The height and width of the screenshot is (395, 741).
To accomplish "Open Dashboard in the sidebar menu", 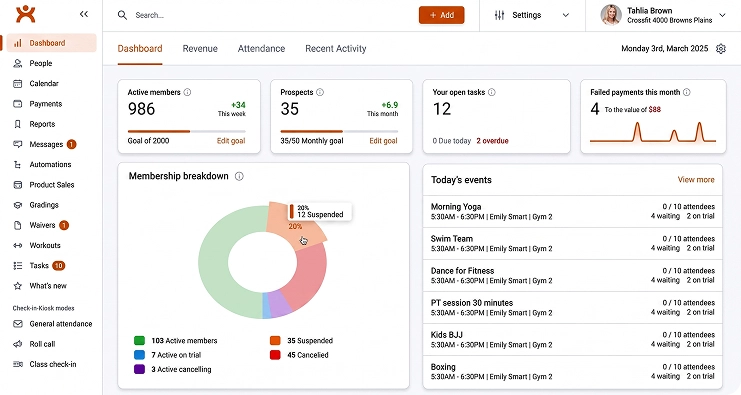I will pos(52,43).
